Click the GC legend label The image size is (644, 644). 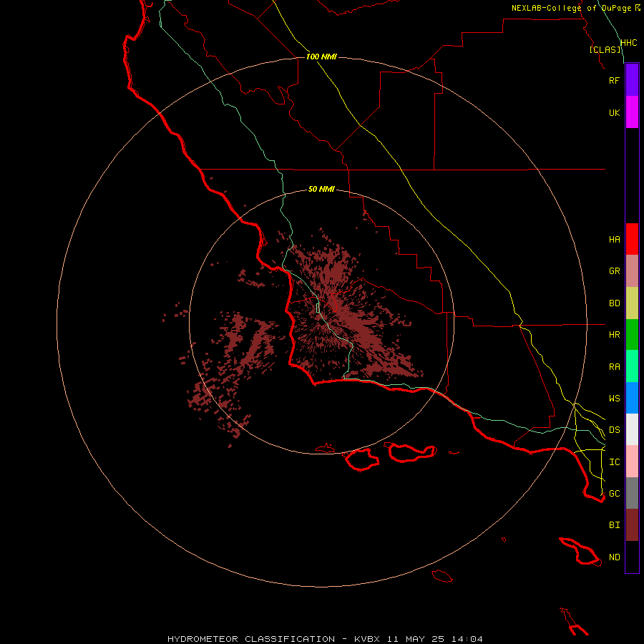tap(614, 494)
